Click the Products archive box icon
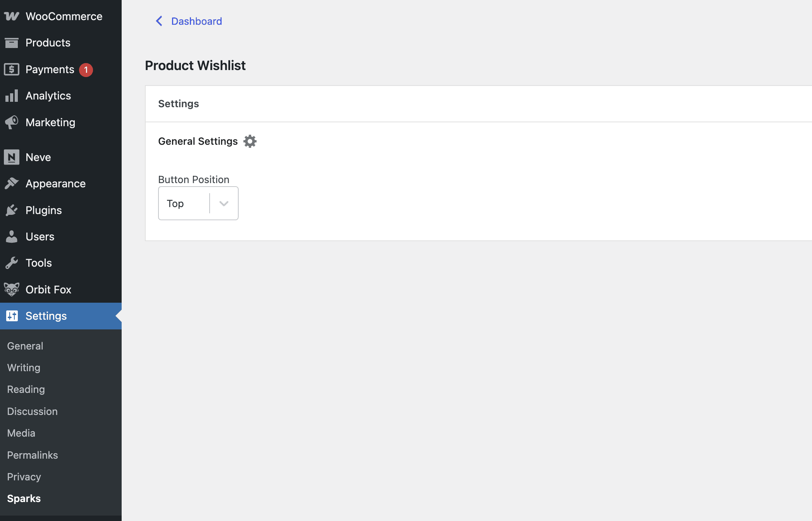 12,43
